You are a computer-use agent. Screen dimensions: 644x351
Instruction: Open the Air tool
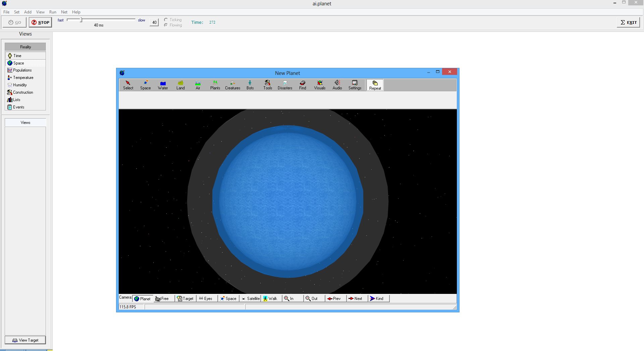click(x=198, y=85)
